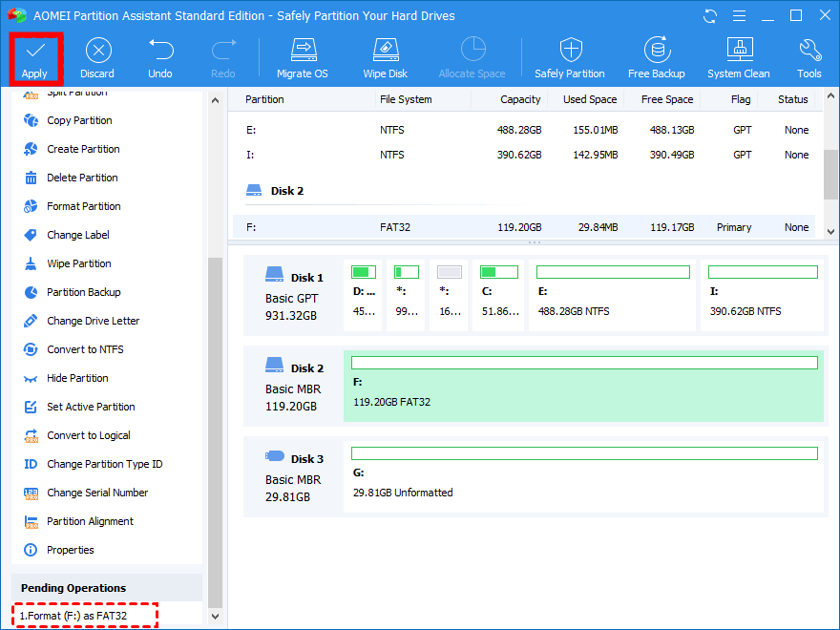Viewport: 840px width, 630px height.
Task: Start the System Clean tool
Action: tap(739, 58)
